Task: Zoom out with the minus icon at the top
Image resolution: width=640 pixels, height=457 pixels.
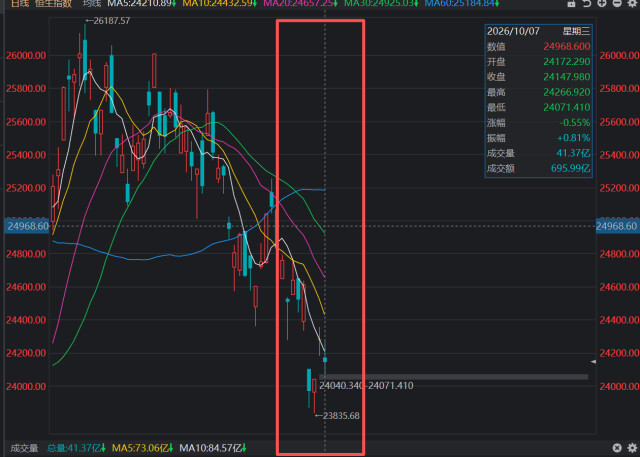Action: (617, 3)
